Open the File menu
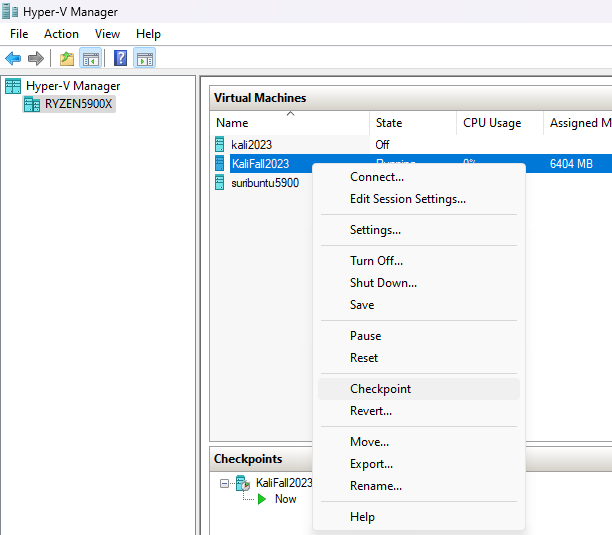Image resolution: width=612 pixels, height=535 pixels. [x=19, y=34]
